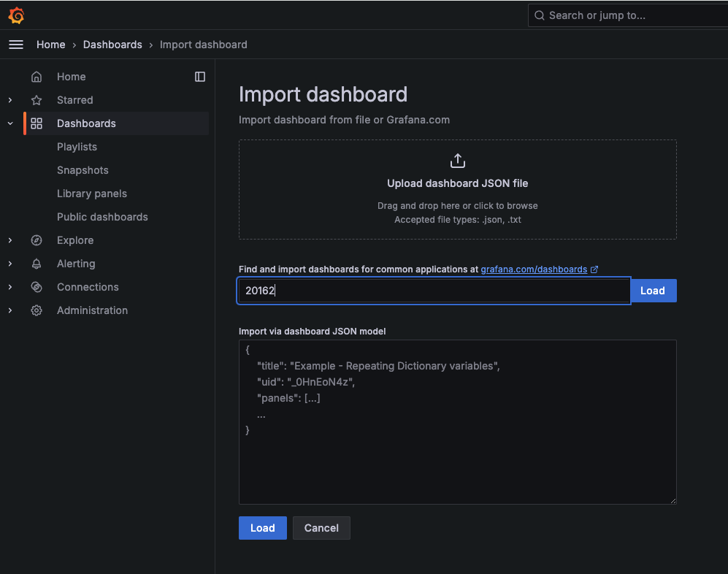728x574 pixels.
Task: Go to Dashboards breadcrumb link
Action: coord(112,45)
